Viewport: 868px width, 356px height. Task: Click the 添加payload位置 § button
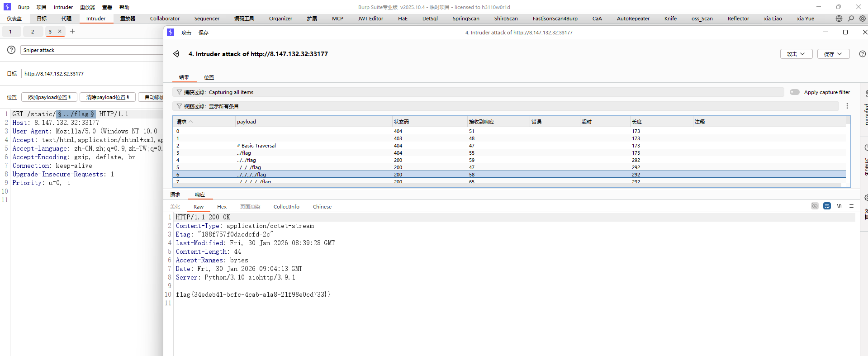coord(49,97)
